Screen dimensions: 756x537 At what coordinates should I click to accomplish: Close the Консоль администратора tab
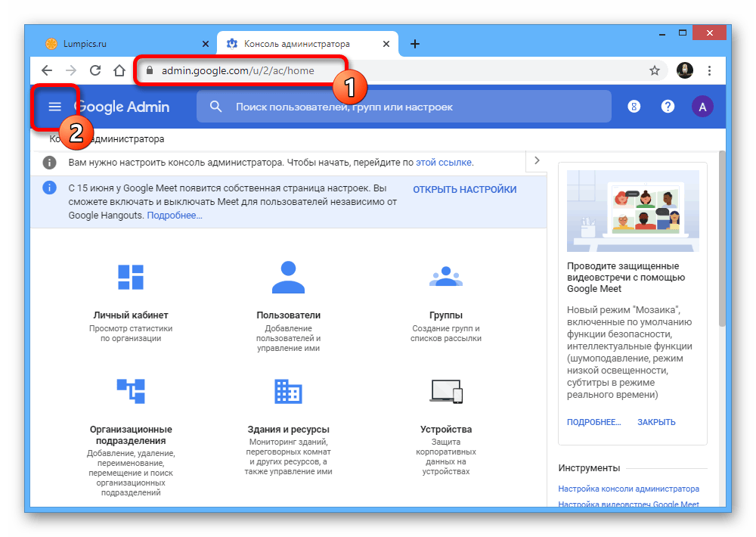pyautogui.click(x=386, y=44)
